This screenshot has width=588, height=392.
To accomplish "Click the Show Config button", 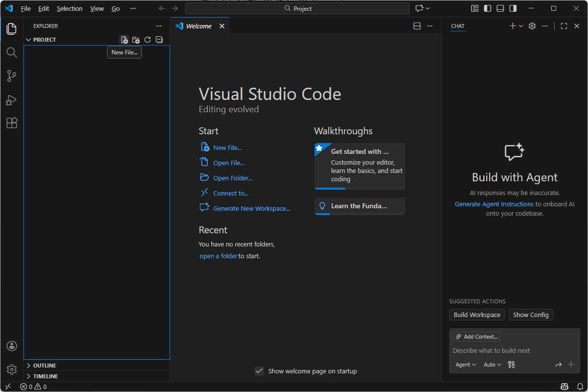I will coord(531,315).
